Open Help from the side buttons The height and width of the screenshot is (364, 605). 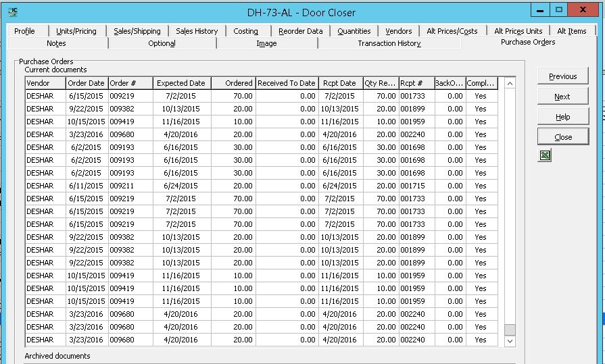click(x=562, y=117)
